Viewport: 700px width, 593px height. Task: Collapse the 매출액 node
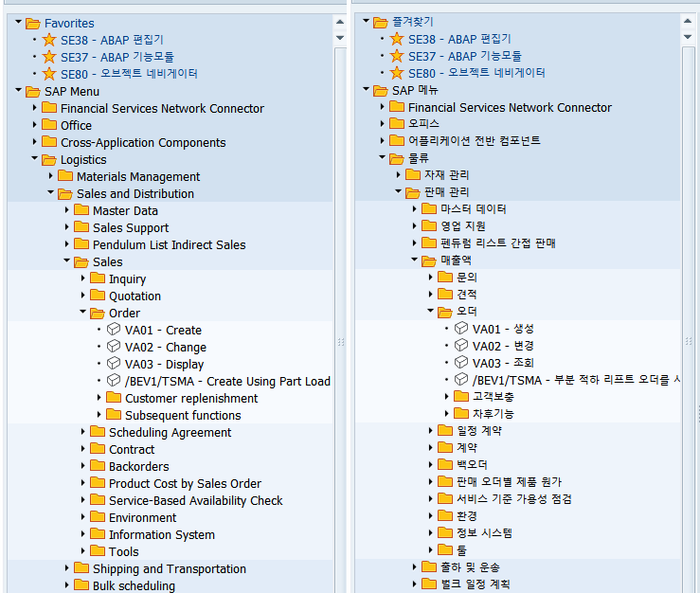pos(414,259)
